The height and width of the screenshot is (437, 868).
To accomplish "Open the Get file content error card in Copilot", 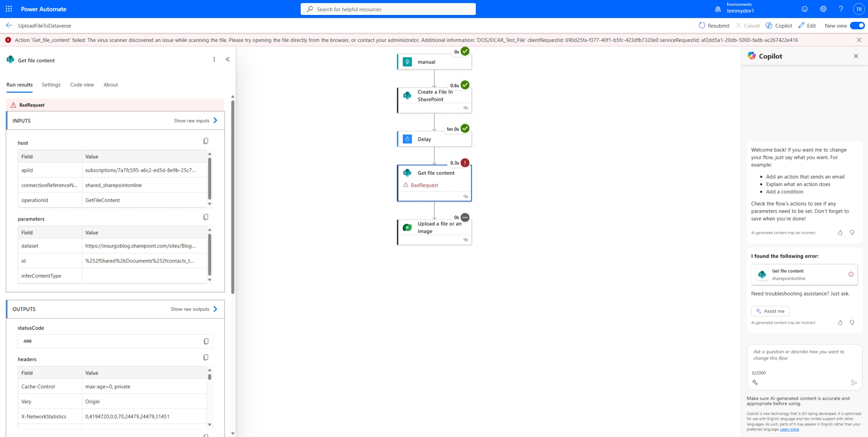I will coord(804,275).
